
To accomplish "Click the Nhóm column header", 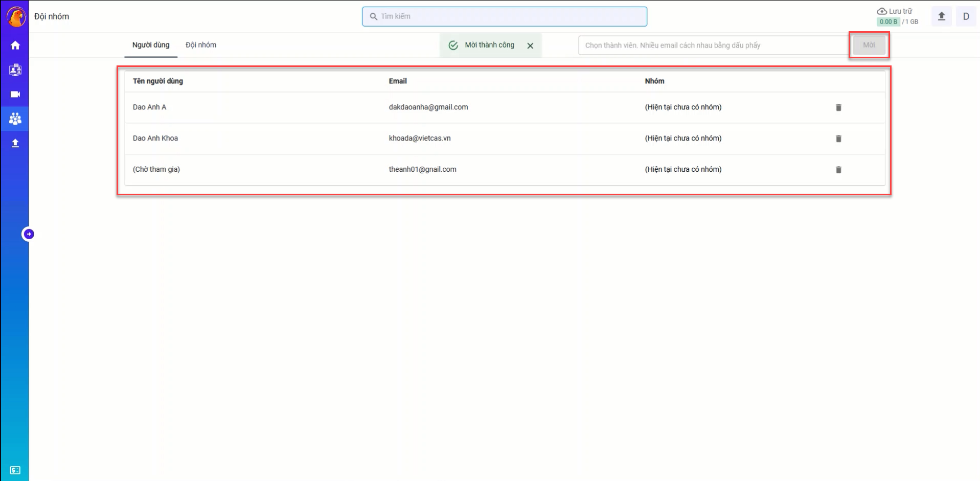I will tap(654, 81).
